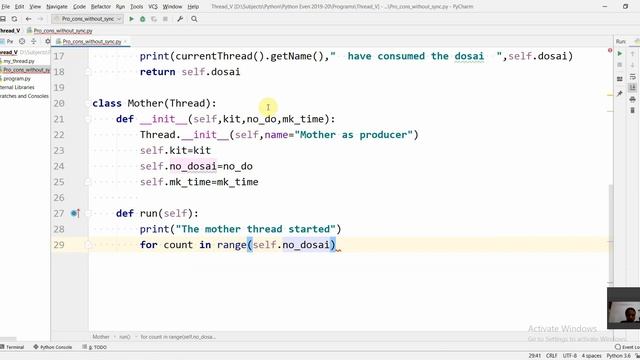Click the fold marker on line 18

click(88, 72)
